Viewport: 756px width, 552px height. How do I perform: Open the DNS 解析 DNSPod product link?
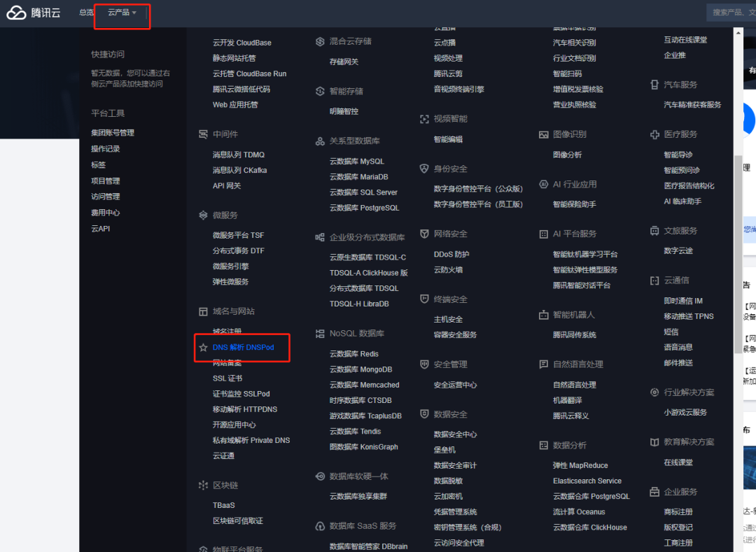[x=243, y=347]
